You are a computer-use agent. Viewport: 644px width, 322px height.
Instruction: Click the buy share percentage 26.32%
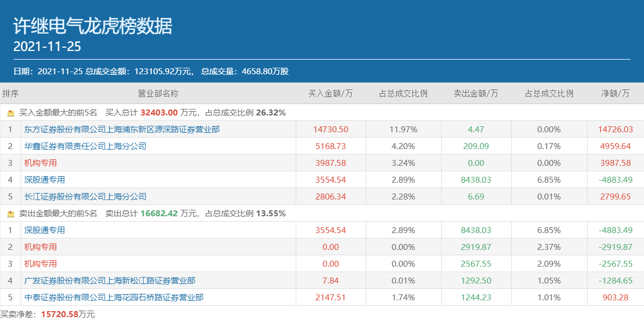click(x=271, y=112)
